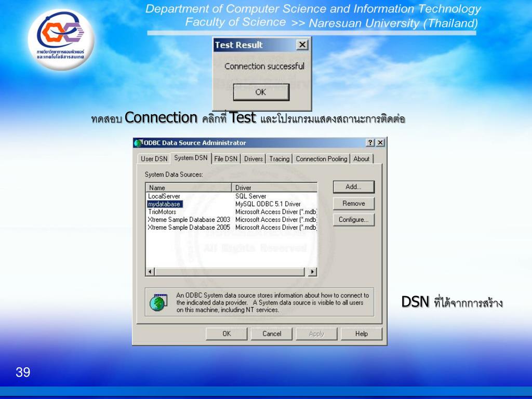Click the Driver column header
Image resolution: width=532 pixels, height=399 pixels.
(274, 188)
